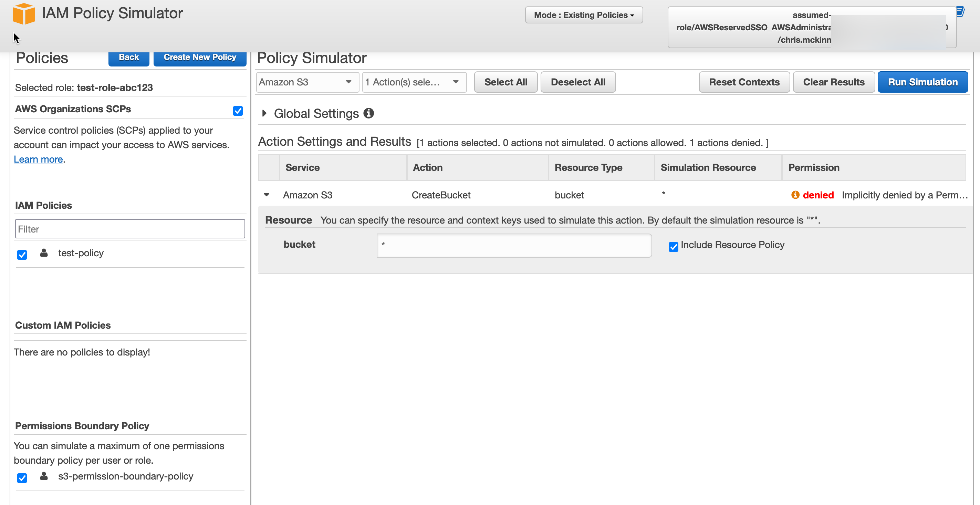This screenshot has width=980, height=505.
Task: Expand the Global Settings section
Action: click(x=264, y=113)
